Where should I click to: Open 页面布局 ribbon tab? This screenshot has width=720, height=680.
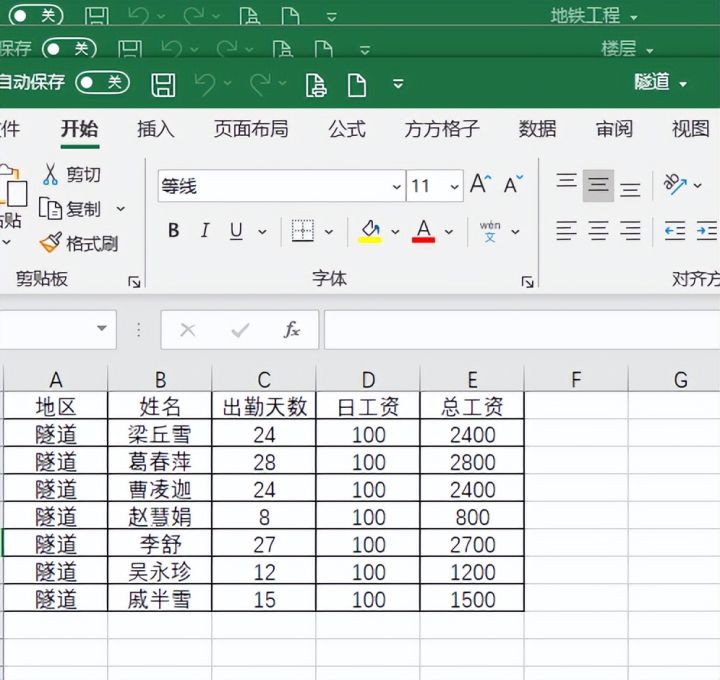tap(251, 129)
